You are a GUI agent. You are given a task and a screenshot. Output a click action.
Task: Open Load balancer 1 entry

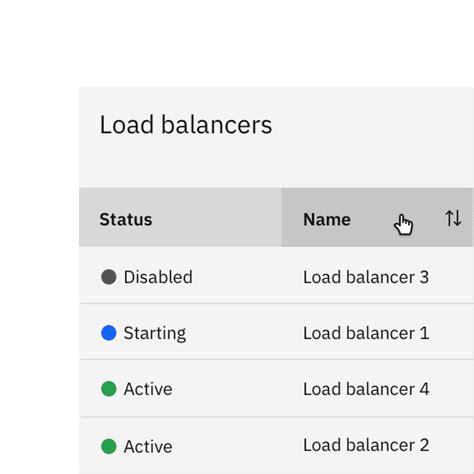click(x=366, y=333)
